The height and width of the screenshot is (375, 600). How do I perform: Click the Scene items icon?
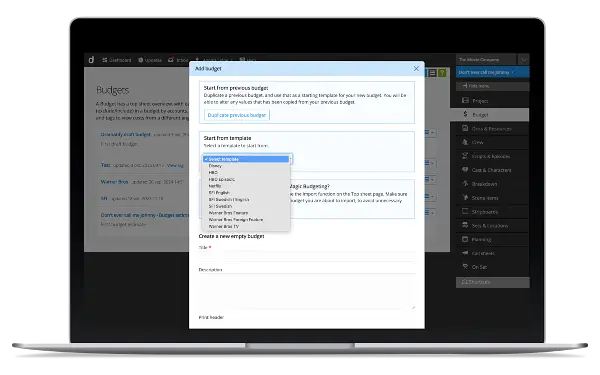(465, 197)
